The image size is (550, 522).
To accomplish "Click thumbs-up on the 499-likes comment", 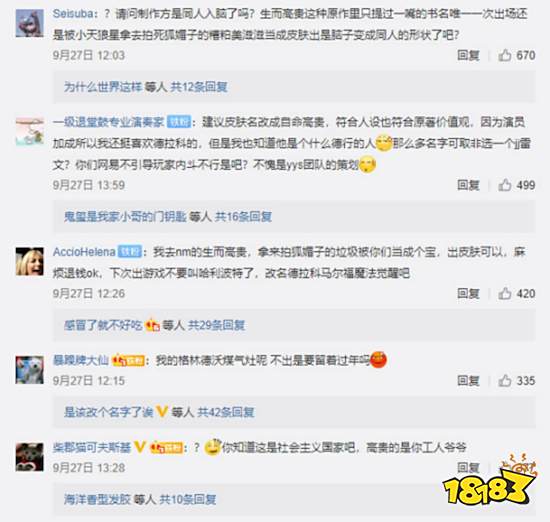I will [504, 185].
